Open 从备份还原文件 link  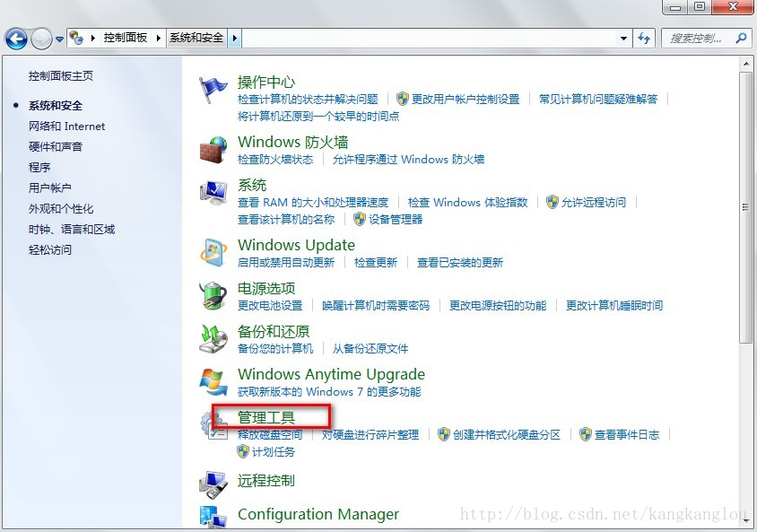point(370,349)
